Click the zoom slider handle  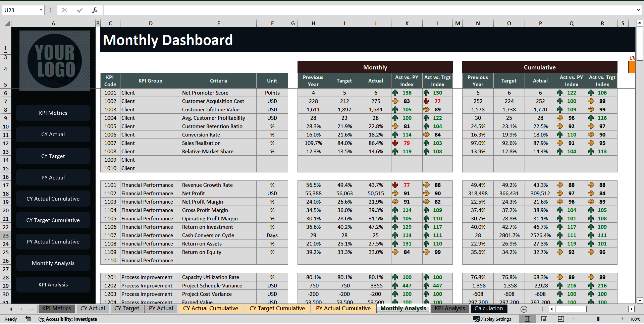tap(598, 319)
